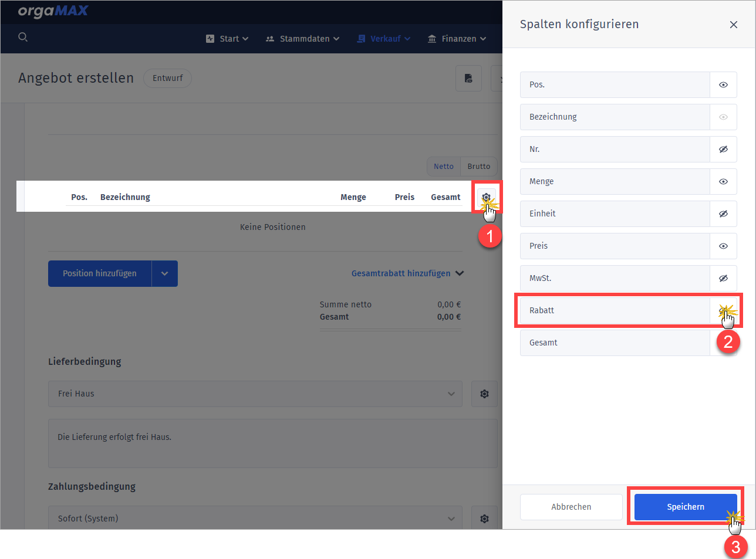Open the Stammdaten menu

point(302,39)
